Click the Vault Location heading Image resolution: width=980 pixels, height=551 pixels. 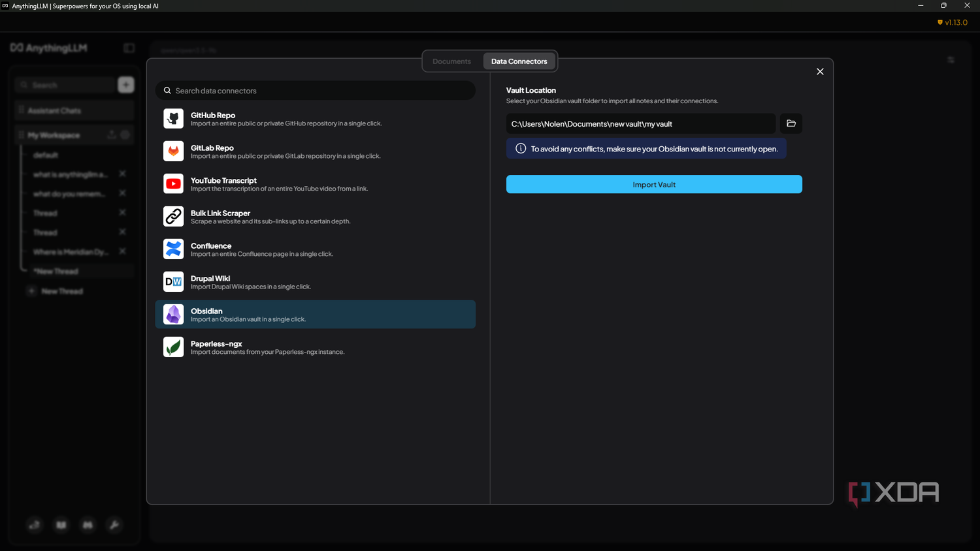pos(531,90)
